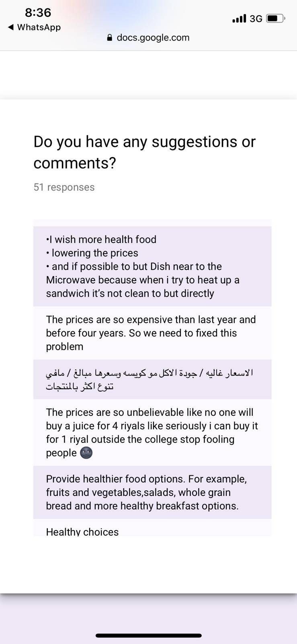Tap the back arrow to WhatsApp
Screen dimensions: 297x644
pyautogui.click(x=11, y=27)
